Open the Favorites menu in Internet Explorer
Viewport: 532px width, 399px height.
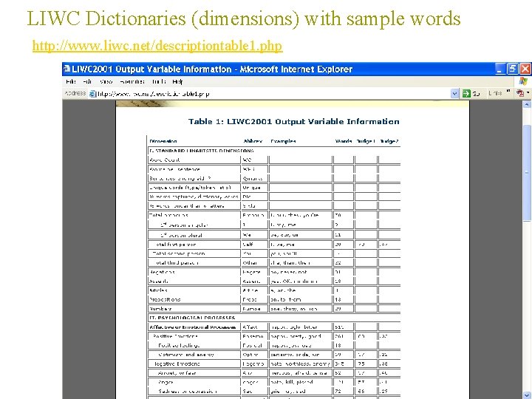pyautogui.click(x=132, y=81)
